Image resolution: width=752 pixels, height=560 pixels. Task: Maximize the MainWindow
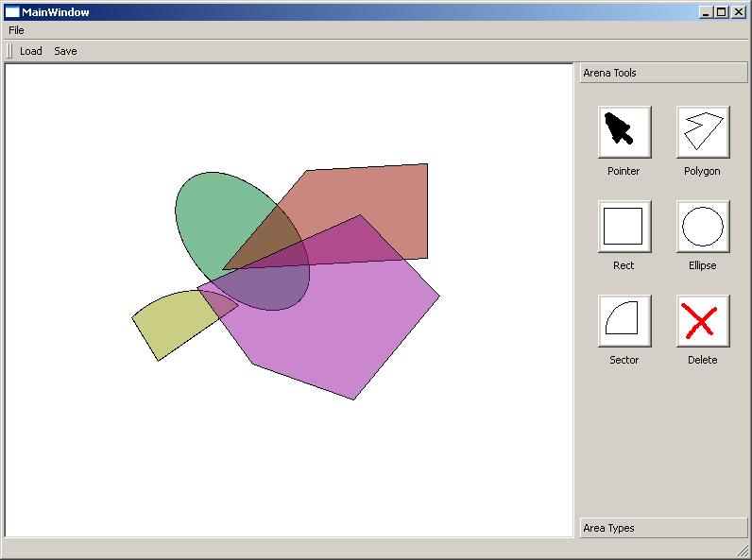point(722,12)
